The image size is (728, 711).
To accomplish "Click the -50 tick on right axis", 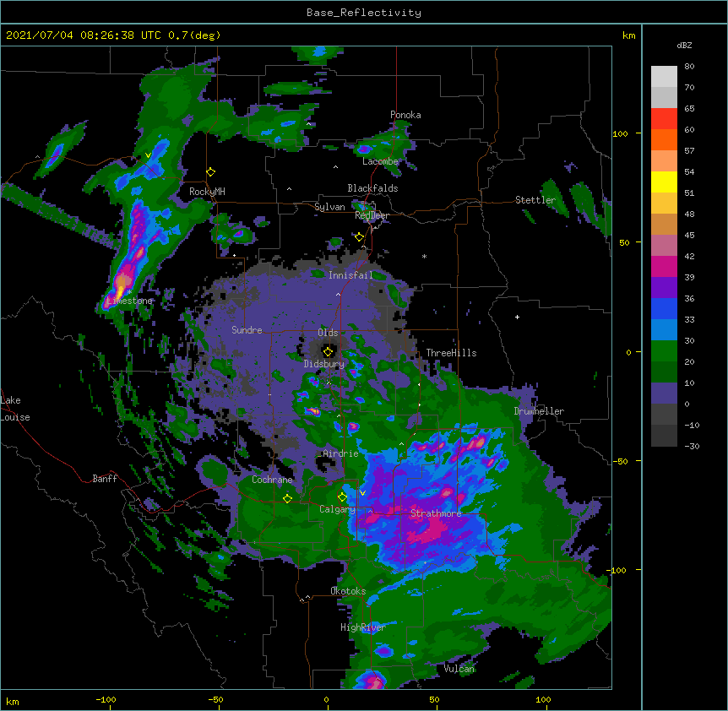I will tap(620, 461).
